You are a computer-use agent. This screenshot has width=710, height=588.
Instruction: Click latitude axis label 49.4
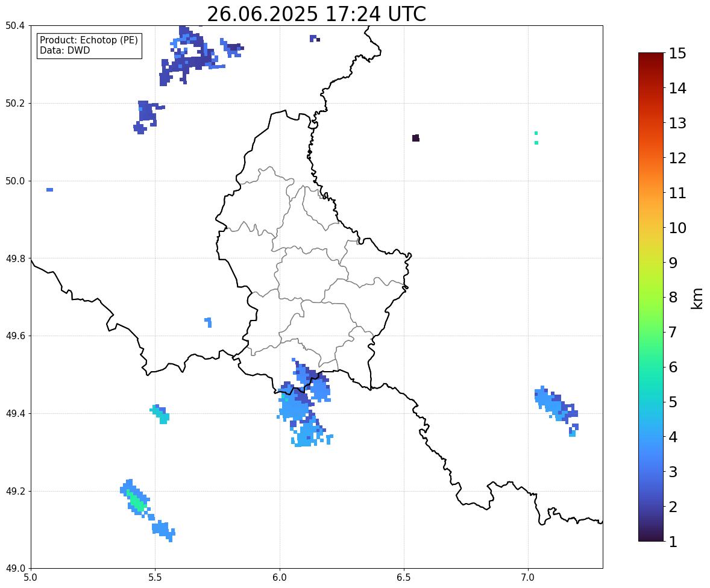[x=15, y=414]
